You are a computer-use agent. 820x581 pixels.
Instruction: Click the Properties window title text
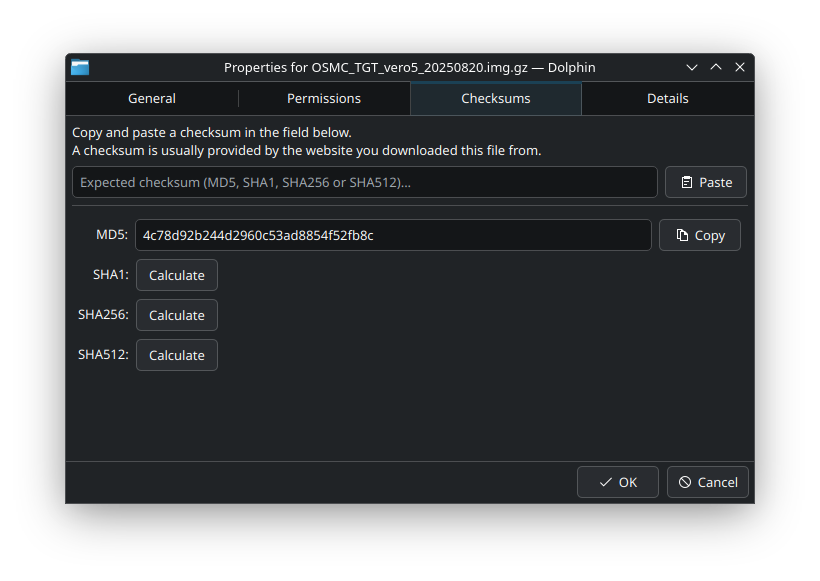point(409,67)
